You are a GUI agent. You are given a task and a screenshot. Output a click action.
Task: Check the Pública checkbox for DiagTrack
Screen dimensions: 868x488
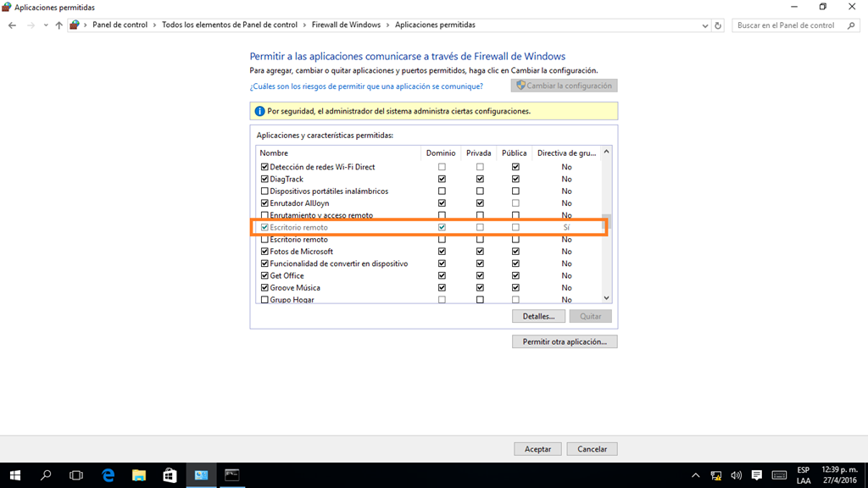point(515,179)
